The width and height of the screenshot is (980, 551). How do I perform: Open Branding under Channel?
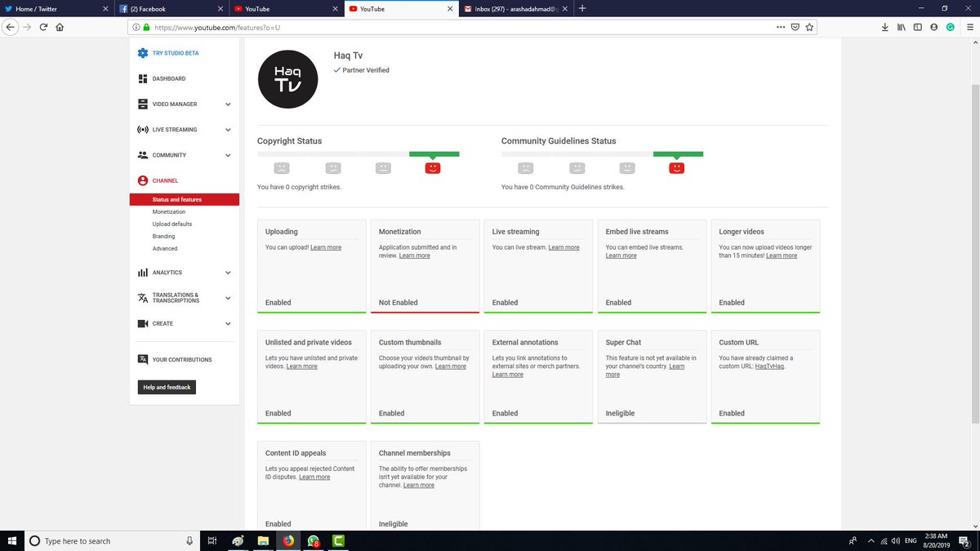click(x=163, y=236)
